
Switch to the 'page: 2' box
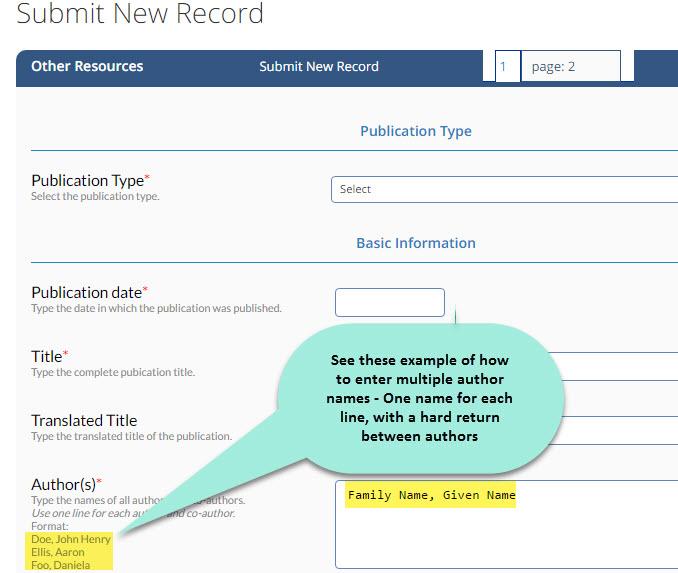(569, 67)
